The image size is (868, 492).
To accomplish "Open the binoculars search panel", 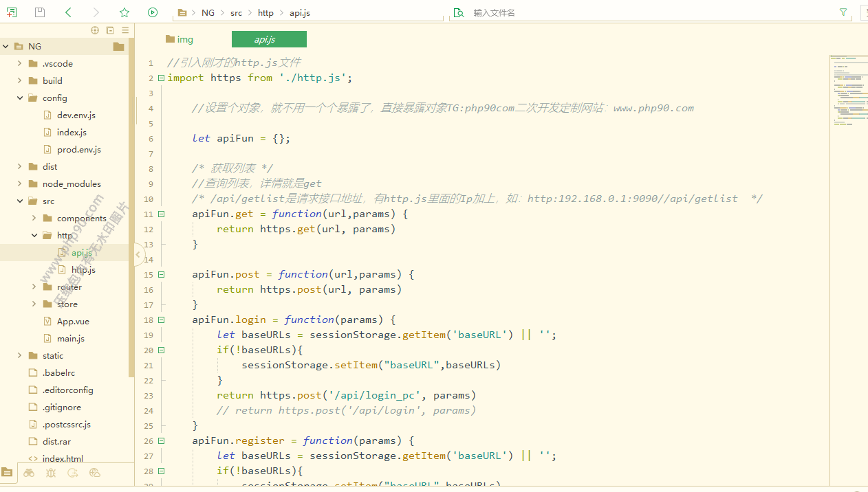I will [x=29, y=473].
